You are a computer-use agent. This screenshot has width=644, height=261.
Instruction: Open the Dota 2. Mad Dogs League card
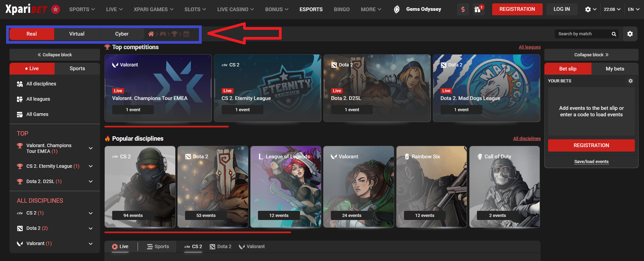point(486,88)
